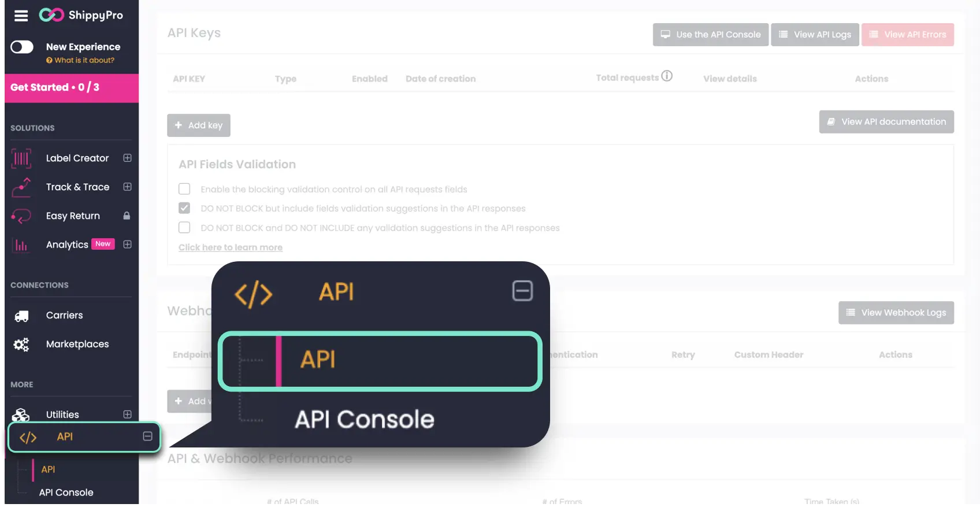Expand the Label Creator submenu

tap(127, 158)
